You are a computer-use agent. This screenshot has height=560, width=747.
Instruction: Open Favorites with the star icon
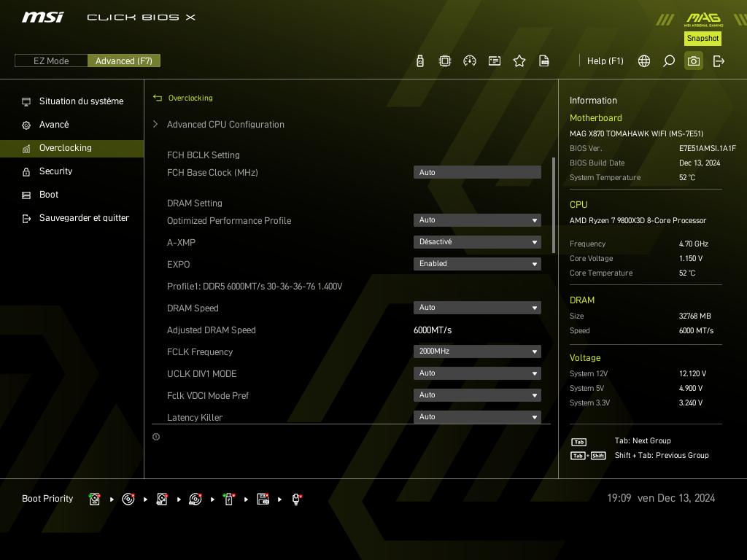(x=519, y=61)
